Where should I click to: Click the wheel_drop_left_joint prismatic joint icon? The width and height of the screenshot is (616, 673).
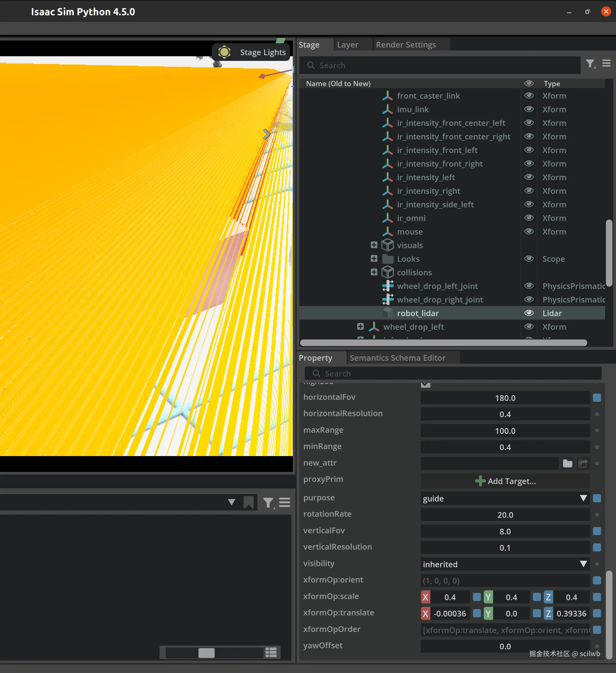(x=388, y=286)
